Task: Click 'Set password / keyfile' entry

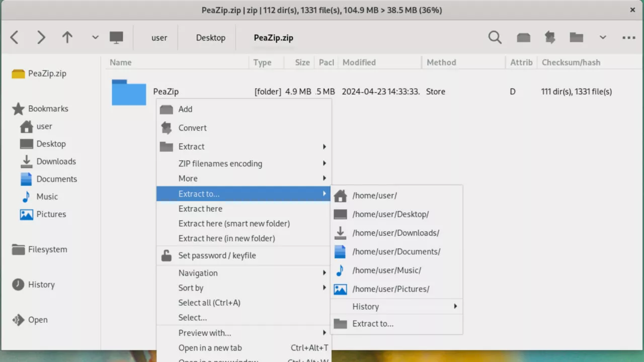Action: [244, 255]
